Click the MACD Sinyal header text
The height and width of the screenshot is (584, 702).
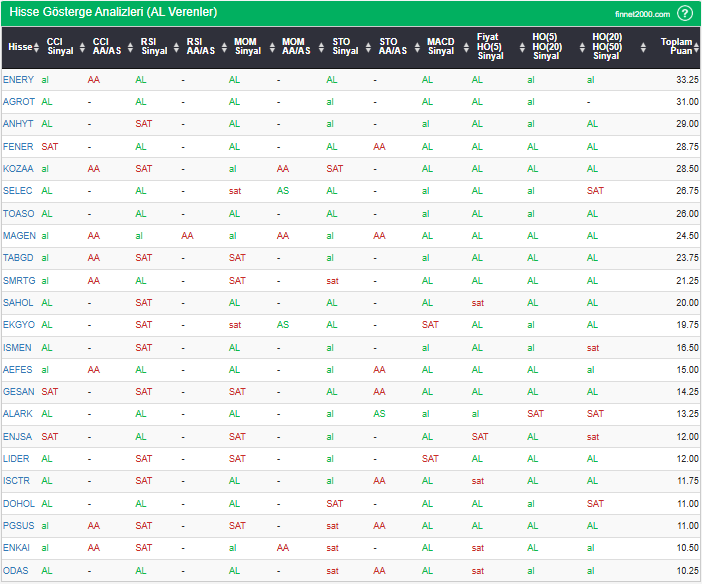tap(441, 46)
